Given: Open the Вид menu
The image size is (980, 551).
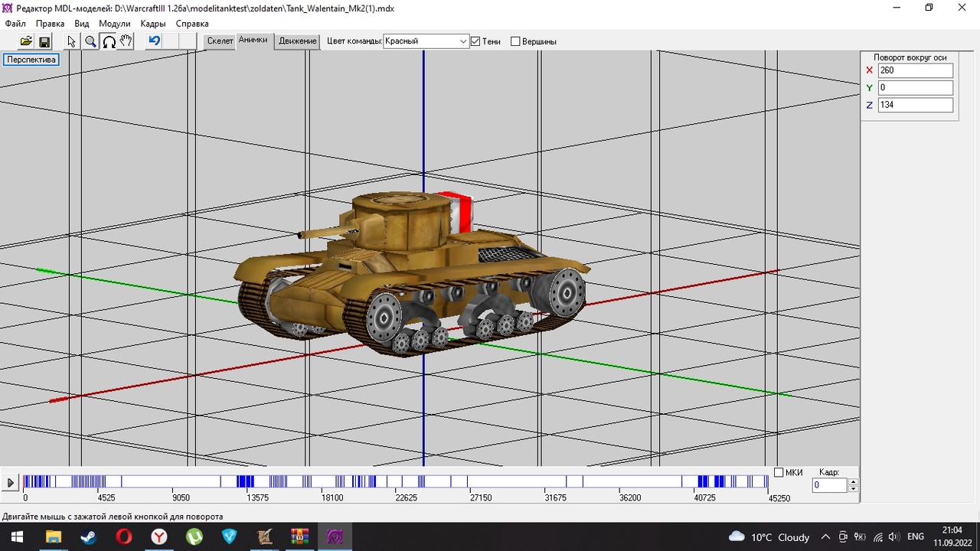Looking at the screenshot, I should coord(82,24).
